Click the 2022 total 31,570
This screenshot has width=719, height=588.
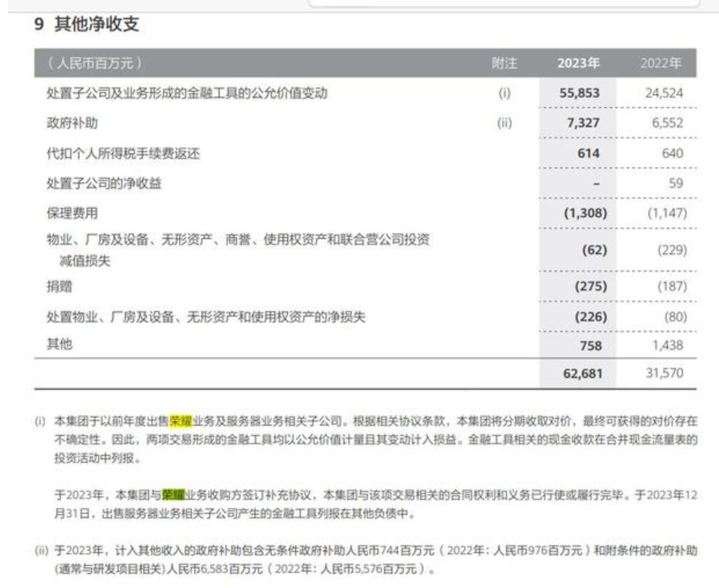[x=664, y=374]
